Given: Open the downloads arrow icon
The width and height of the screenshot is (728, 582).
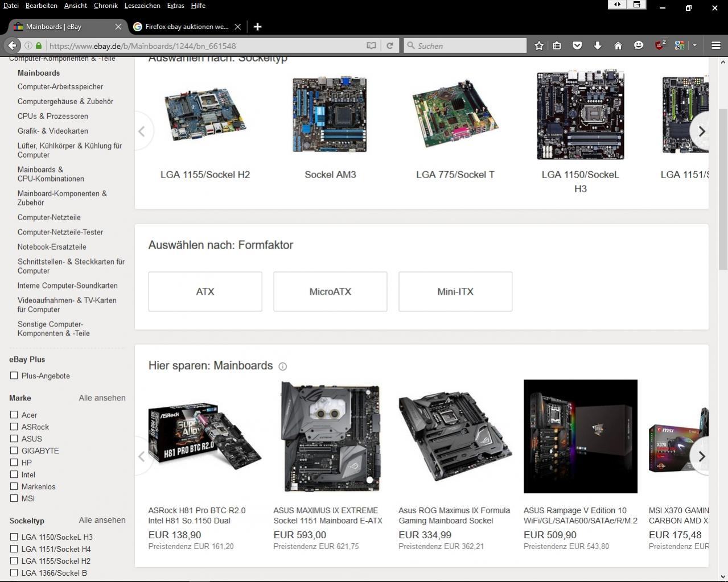Looking at the screenshot, I should tap(598, 46).
